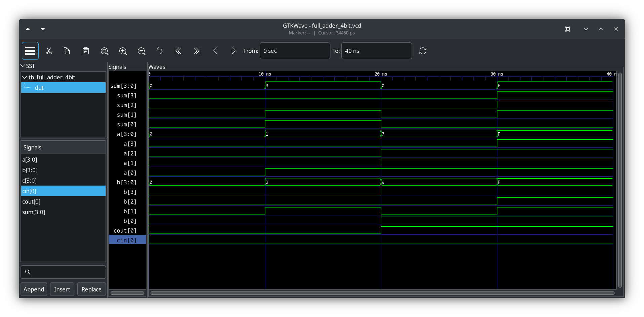Click b[3:0] value 9 in waveform
This screenshot has height=317, width=644.
click(x=383, y=182)
